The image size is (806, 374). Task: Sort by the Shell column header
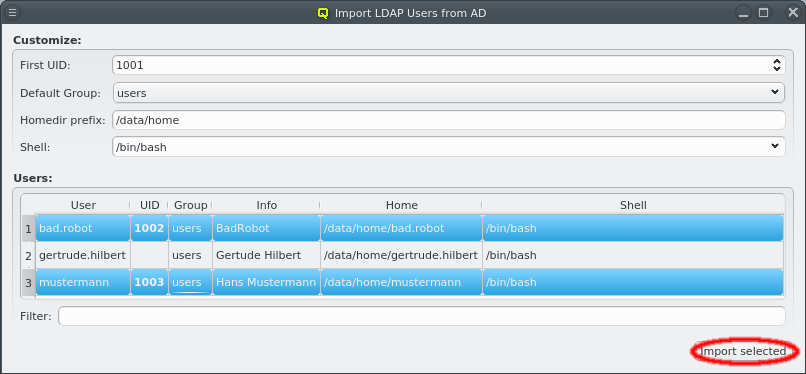point(633,205)
